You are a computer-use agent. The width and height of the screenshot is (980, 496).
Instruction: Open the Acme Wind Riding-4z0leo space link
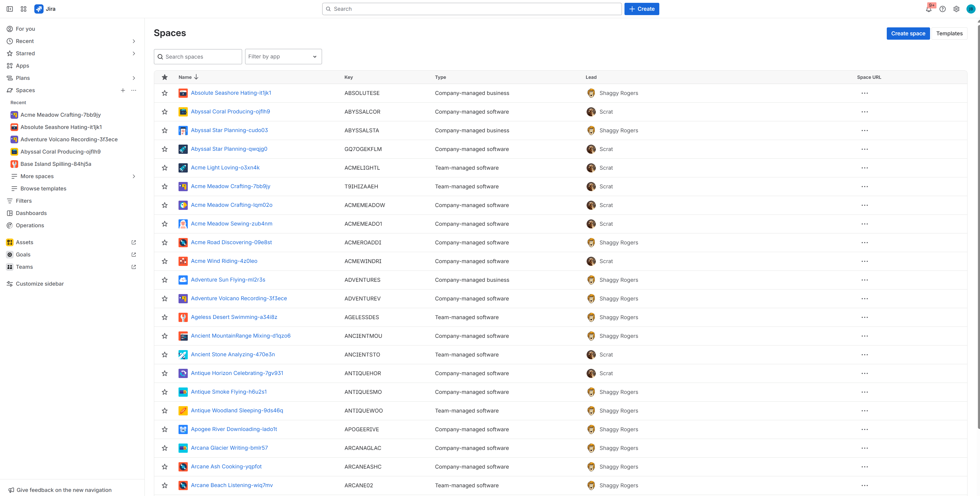tap(224, 261)
